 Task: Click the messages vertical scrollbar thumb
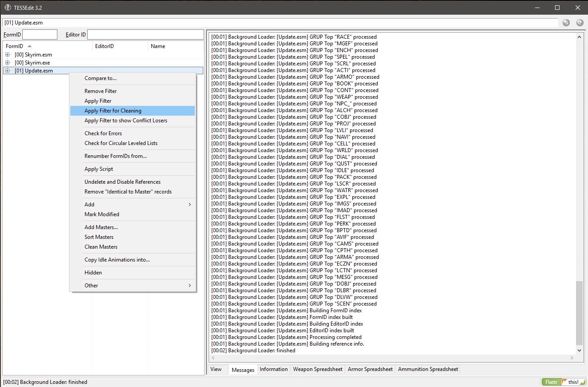[579, 313]
